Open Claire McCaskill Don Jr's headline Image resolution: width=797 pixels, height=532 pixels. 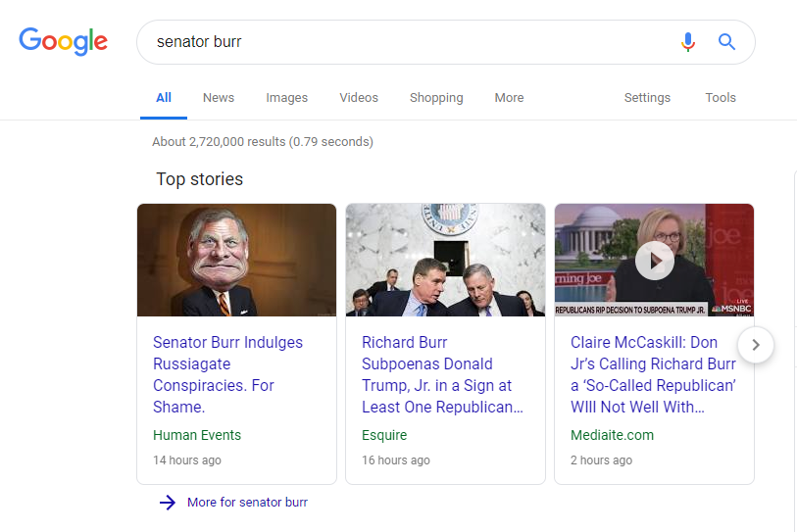click(653, 374)
